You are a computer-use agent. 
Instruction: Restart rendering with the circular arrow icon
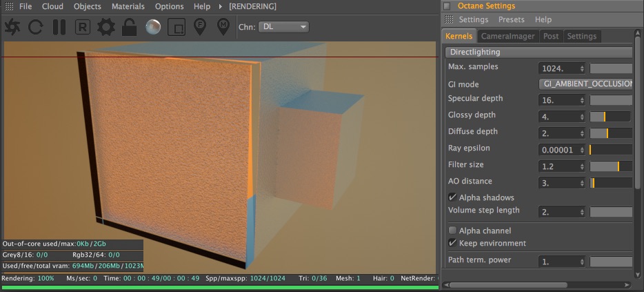pyautogui.click(x=36, y=27)
